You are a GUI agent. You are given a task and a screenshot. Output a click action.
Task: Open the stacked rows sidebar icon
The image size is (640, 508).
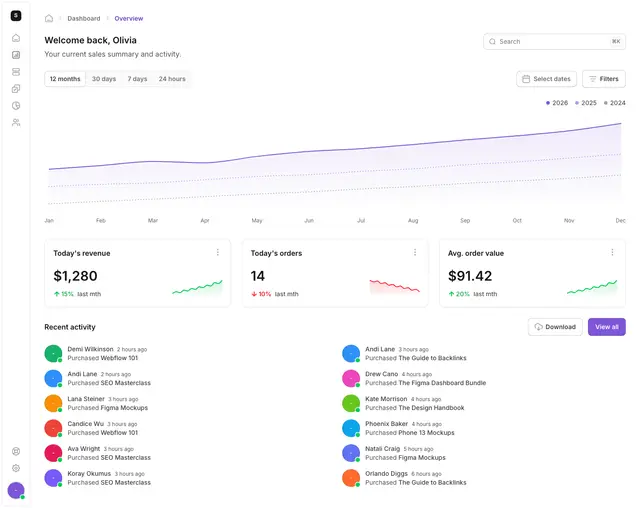[16, 72]
